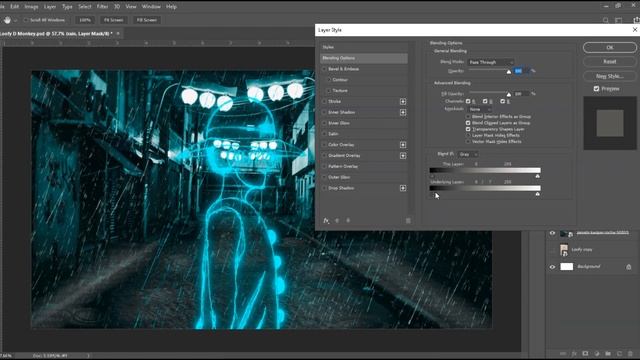
Task: Open the Window menu
Action: (151, 7)
